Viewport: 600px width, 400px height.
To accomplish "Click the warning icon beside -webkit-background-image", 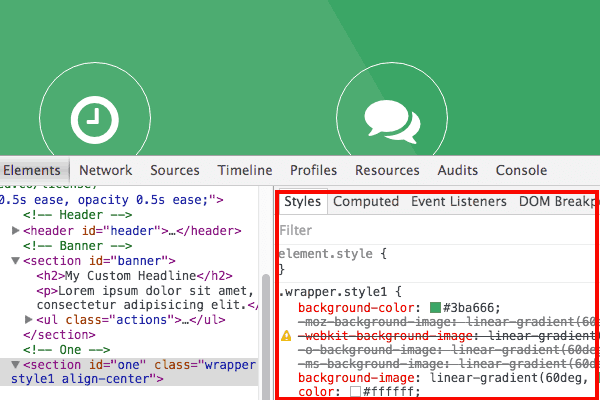I will point(286,336).
